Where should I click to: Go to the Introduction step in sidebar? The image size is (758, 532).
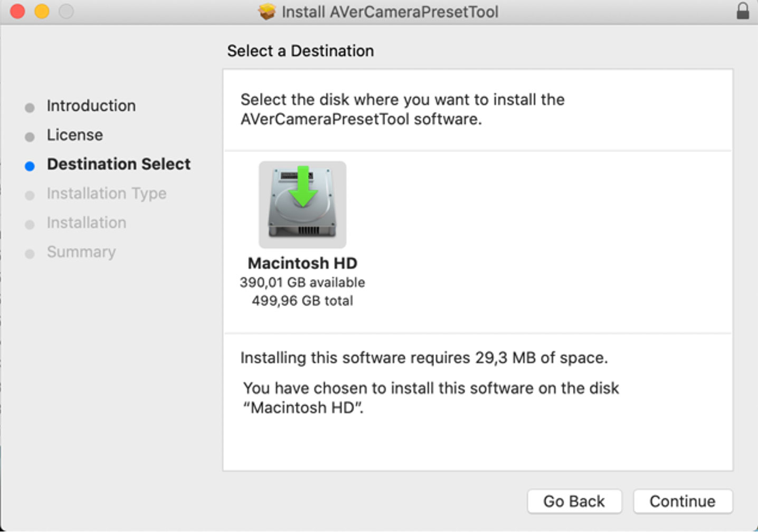click(x=91, y=106)
